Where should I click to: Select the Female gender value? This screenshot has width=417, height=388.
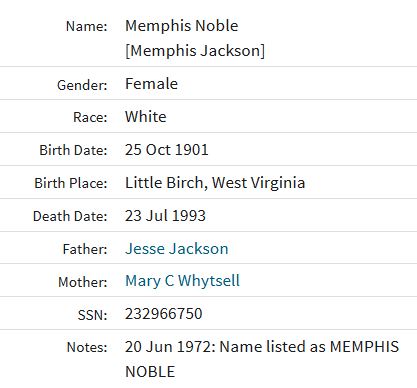pyautogui.click(x=151, y=83)
